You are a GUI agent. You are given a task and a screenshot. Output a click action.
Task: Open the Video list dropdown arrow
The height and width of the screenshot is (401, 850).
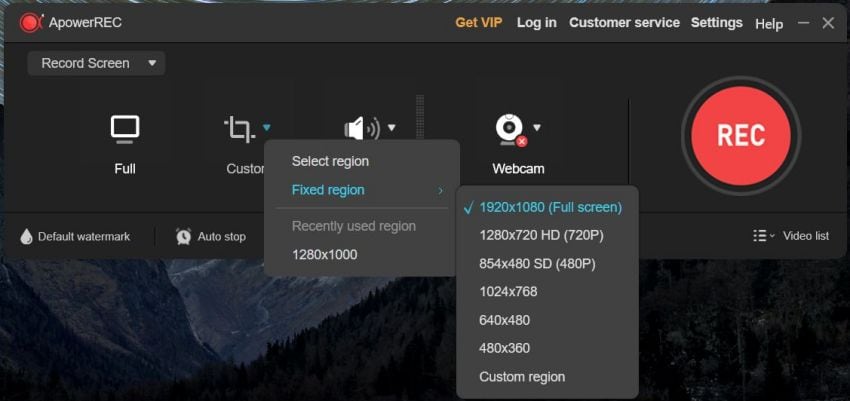click(772, 236)
